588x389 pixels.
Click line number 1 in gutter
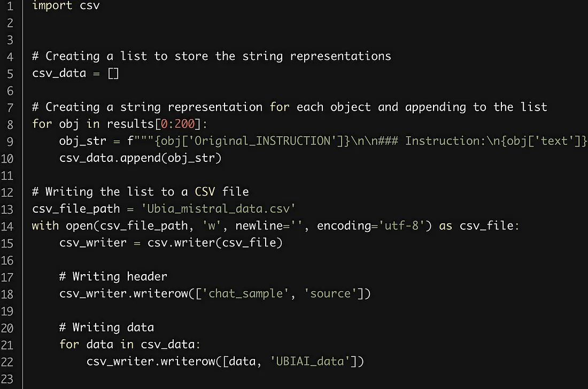pyautogui.click(x=10, y=6)
